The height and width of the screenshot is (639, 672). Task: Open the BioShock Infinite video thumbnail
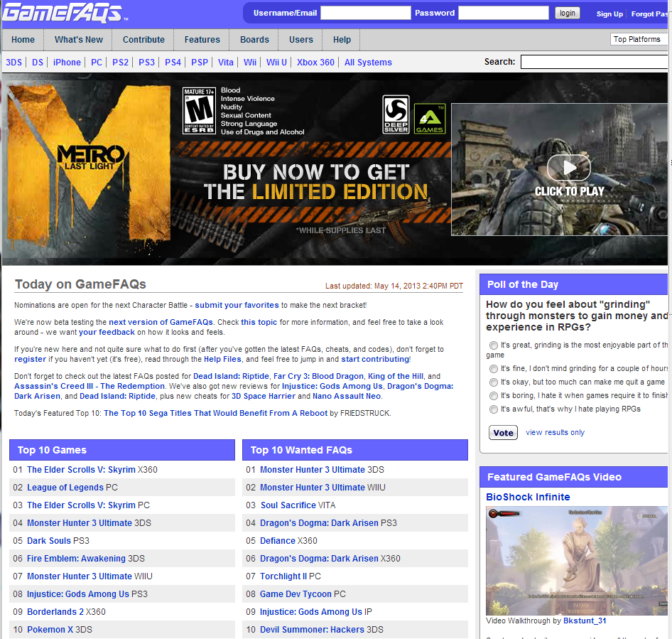[x=576, y=561]
